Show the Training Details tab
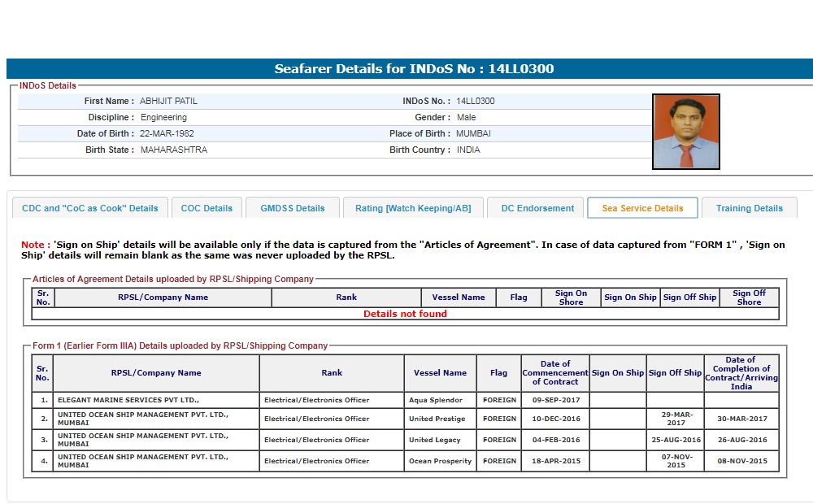This screenshot has height=504, width=813. [x=749, y=208]
